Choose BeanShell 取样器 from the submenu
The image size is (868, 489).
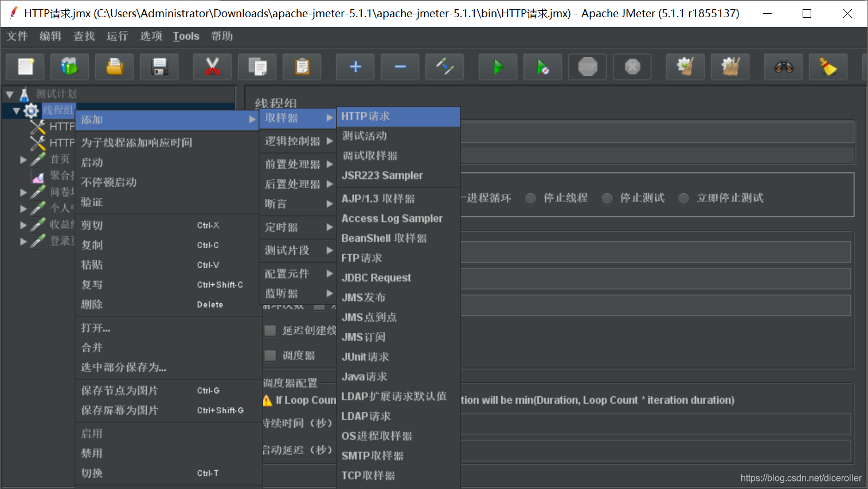398,238
